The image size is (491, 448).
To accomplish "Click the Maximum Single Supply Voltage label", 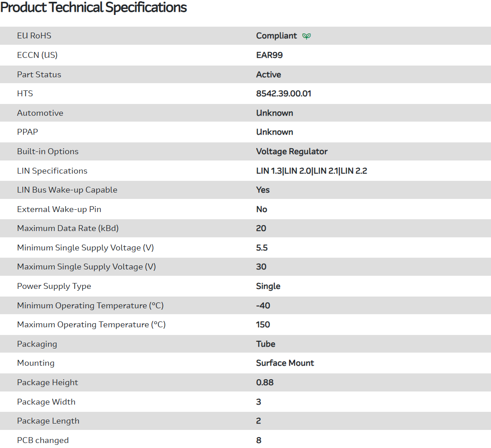I will [86, 267].
